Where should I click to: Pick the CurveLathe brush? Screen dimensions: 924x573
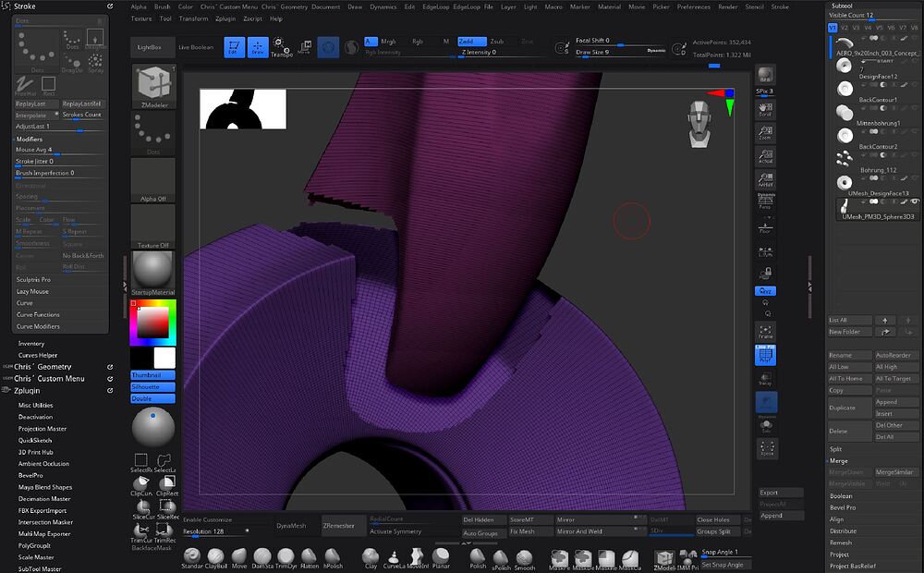[394, 557]
